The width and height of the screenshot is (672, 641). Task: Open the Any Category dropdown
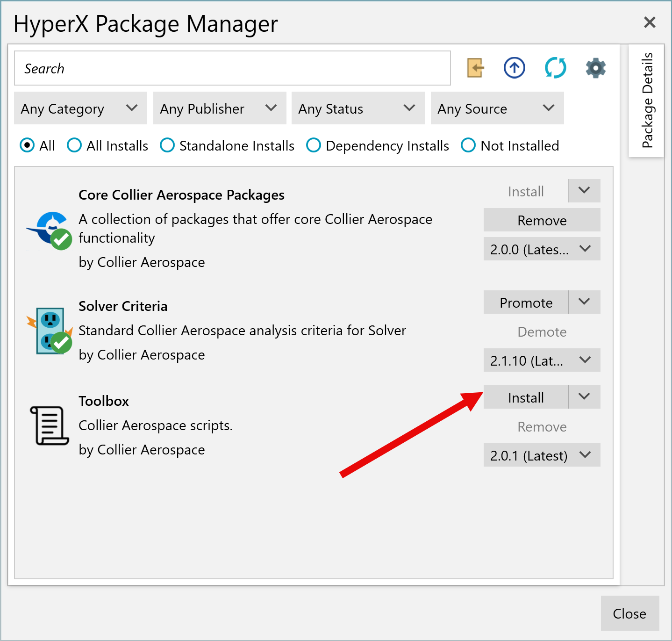80,108
